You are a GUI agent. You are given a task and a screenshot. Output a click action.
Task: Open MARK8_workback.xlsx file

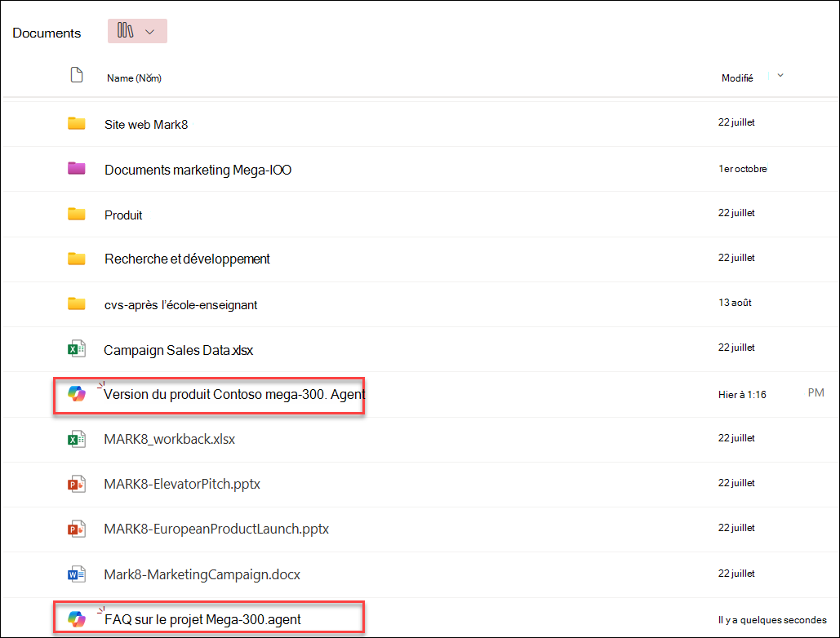169,440
